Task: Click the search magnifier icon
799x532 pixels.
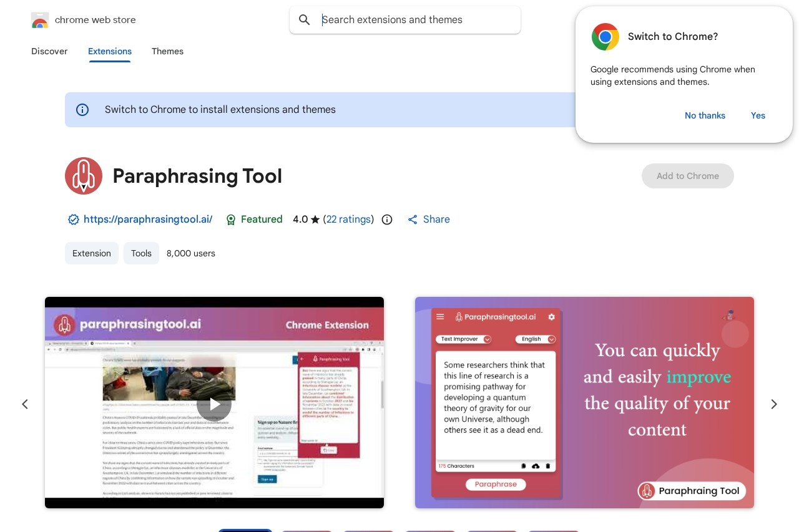Action: click(305, 19)
